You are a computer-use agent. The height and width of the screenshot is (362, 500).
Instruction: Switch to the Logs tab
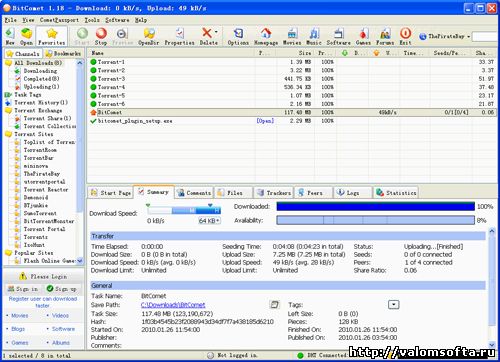pyautogui.click(x=353, y=193)
